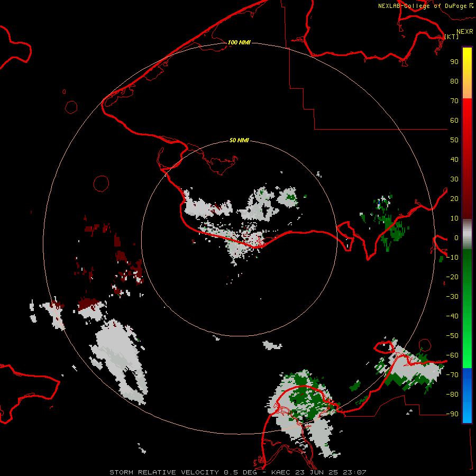Image resolution: width=476 pixels, height=476 pixels.
Task: Select the -30 scale label
Action: pyautogui.click(x=452, y=297)
